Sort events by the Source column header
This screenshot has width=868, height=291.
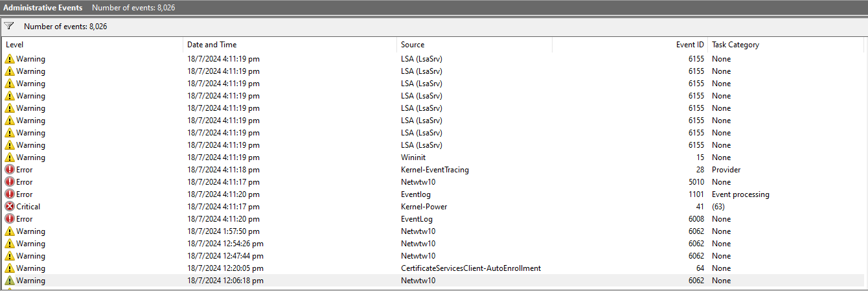475,45
